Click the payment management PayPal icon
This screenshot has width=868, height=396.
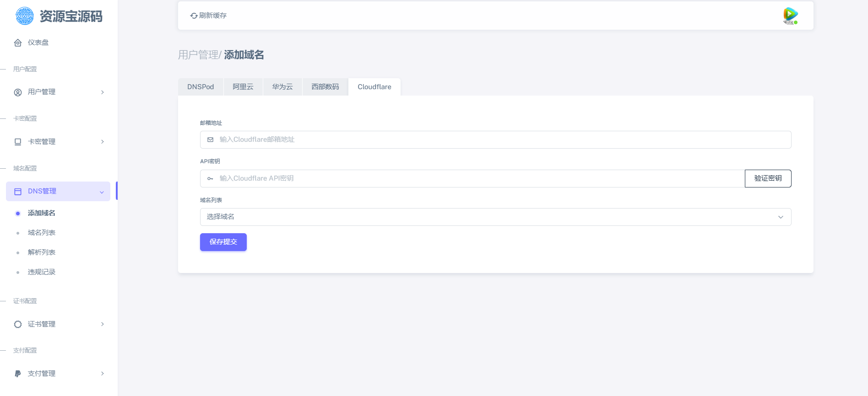point(18,374)
